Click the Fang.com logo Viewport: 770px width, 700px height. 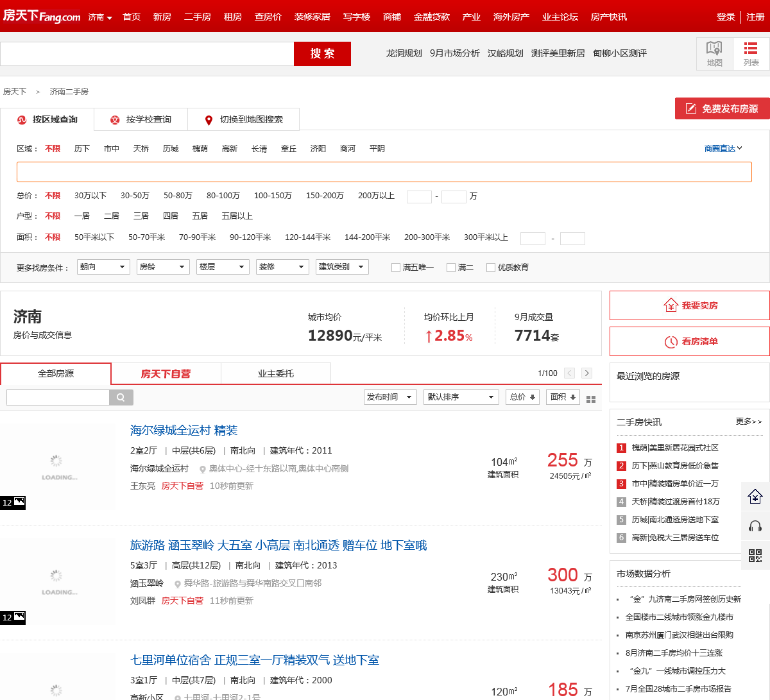tap(42, 16)
